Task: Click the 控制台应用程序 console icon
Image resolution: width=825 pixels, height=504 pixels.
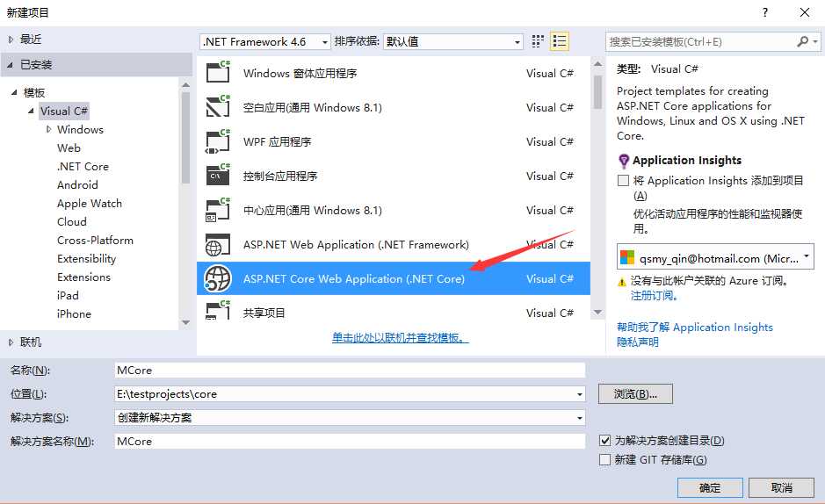Action: 218,175
